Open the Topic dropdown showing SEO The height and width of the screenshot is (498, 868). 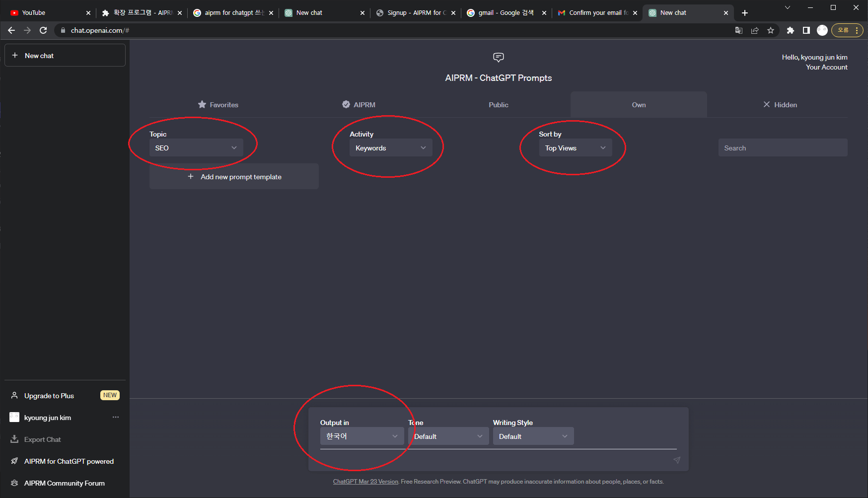[196, 148]
